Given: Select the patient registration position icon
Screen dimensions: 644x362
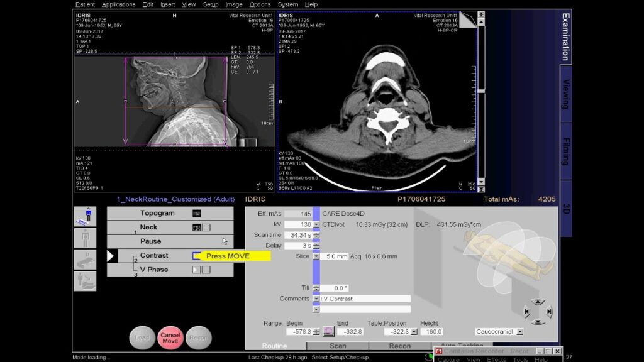Looking at the screenshot, I should point(87,217).
